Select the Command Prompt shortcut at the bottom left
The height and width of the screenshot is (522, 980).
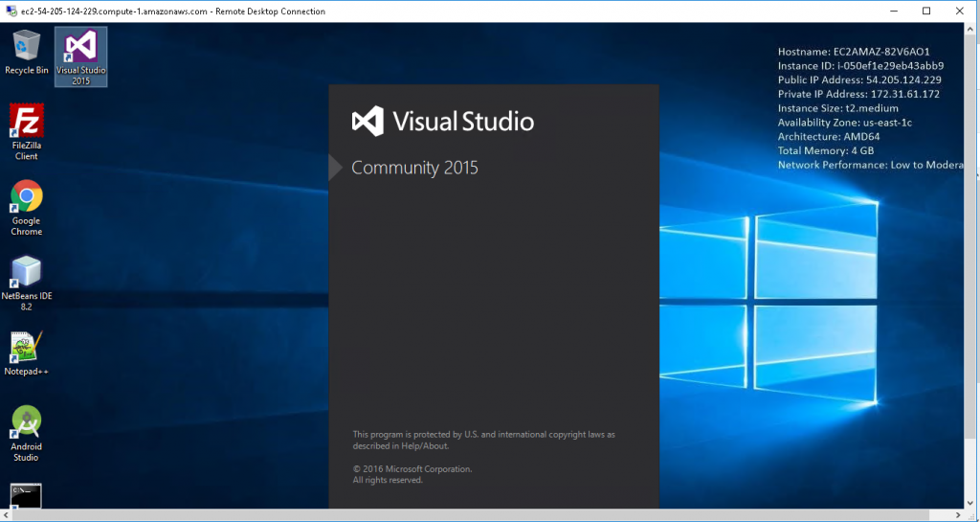point(26,495)
